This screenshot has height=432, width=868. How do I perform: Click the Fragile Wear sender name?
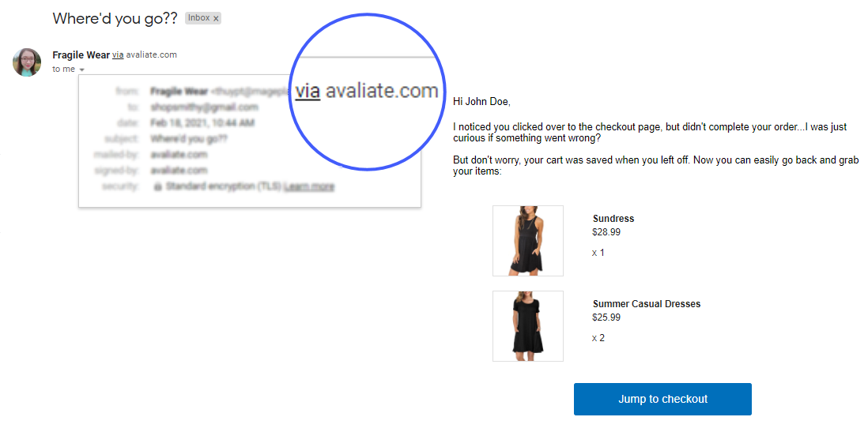tap(81, 54)
